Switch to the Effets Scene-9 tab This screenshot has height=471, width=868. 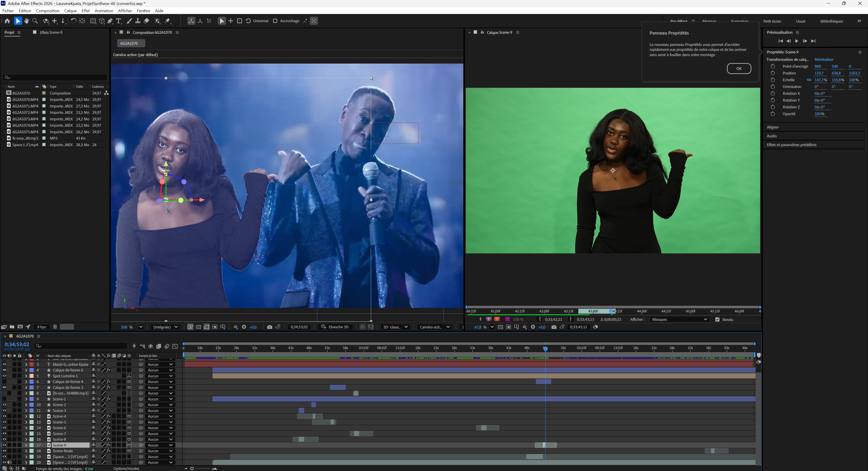click(51, 32)
